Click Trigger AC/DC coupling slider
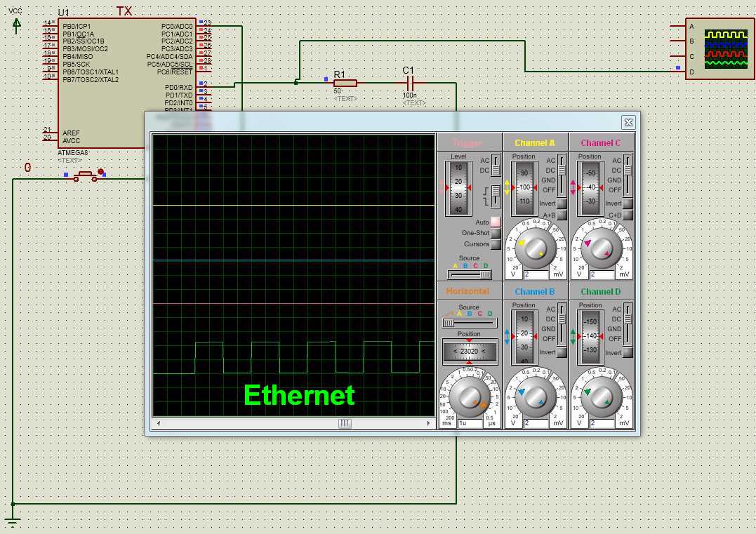Screen dimensions: 756x534 click(496, 166)
